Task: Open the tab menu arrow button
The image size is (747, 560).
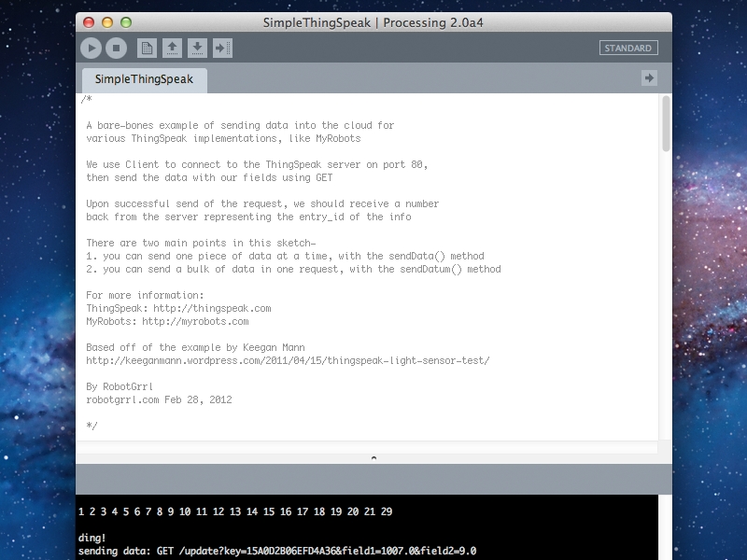Action: pos(649,78)
